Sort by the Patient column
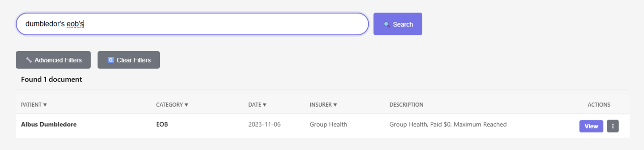This screenshot has width=644, height=150. 34,105
